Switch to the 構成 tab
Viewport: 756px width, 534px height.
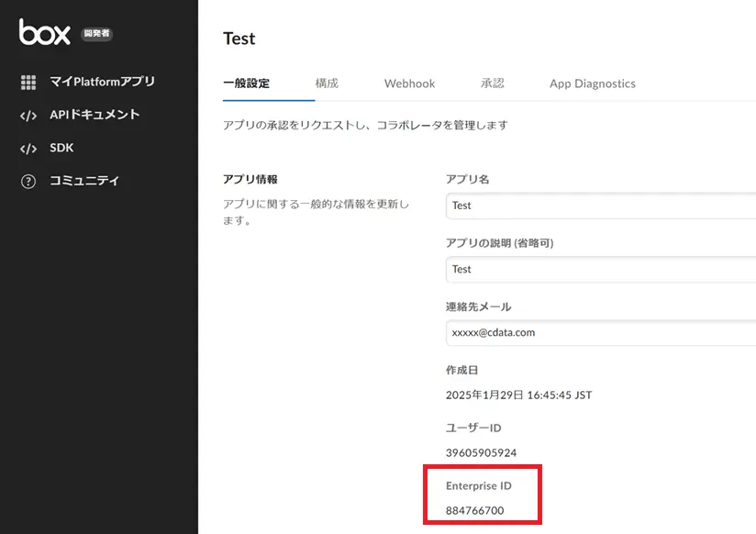pyautogui.click(x=327, y=83)
